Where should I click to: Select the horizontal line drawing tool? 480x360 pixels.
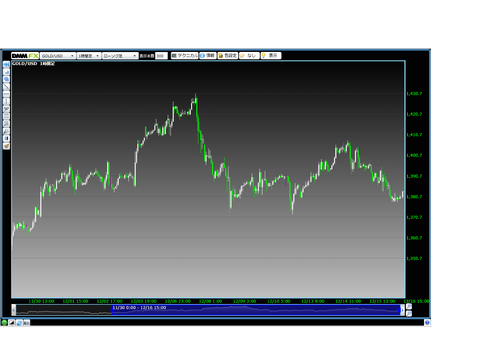(x=6, y=94)
